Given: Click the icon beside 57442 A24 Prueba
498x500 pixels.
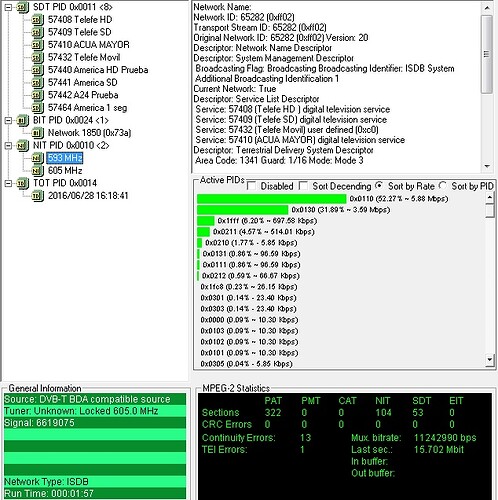Looking at the screenshot, I should coord(38,95).
